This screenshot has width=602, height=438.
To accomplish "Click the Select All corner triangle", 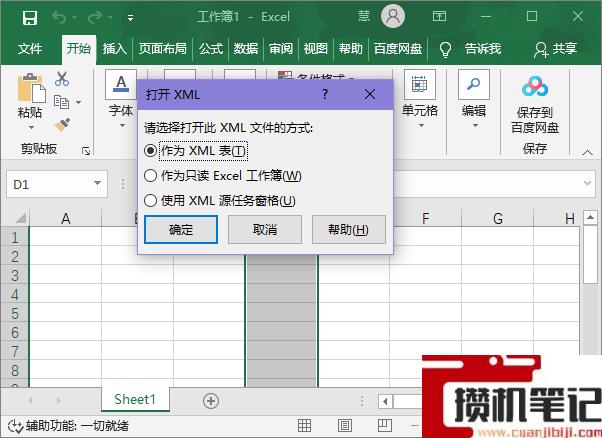I will point(21,218).
